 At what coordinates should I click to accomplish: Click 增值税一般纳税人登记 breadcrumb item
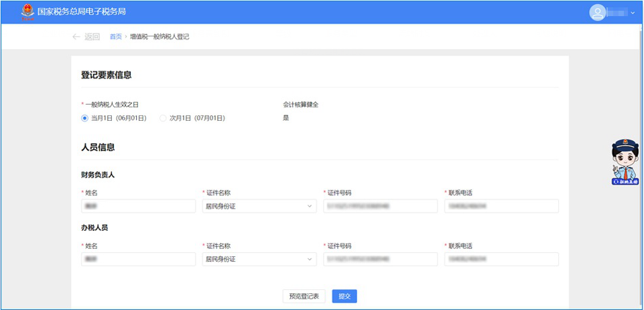coord(159,37)
